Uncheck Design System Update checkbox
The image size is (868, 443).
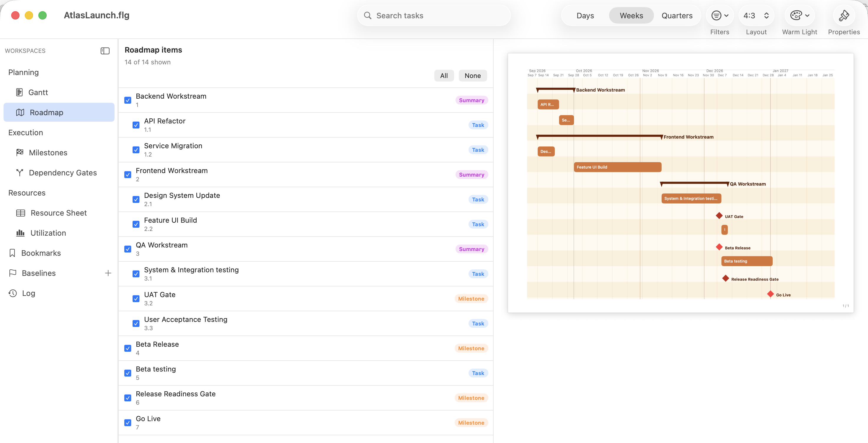pyautogui.click(x=136, y=200)
